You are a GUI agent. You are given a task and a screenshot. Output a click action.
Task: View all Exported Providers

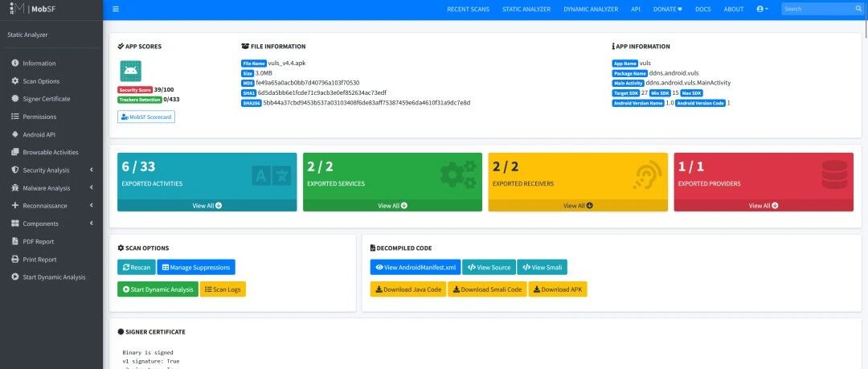coord(764,206)
